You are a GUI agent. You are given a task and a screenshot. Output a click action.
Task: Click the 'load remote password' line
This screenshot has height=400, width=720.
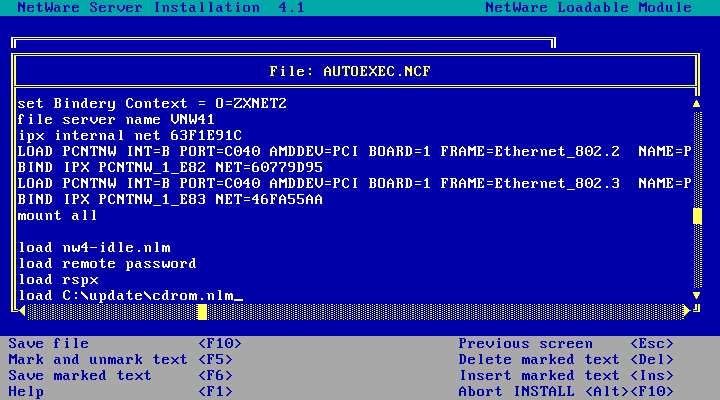(x=107, y=264)
